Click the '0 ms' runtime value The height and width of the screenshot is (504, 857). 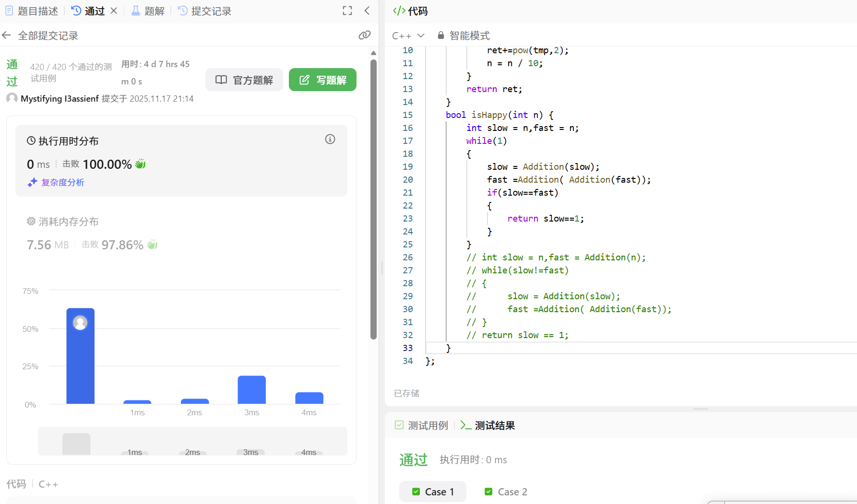38,164
